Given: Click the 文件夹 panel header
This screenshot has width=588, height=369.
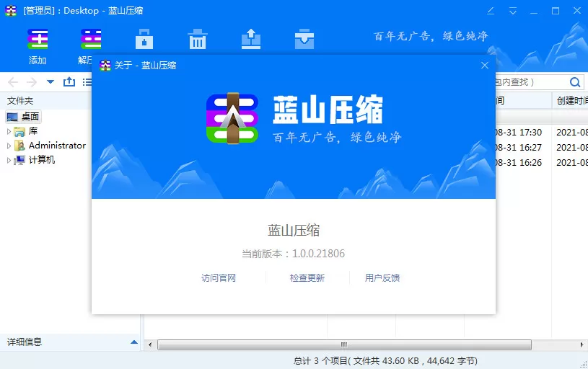Looking at the screenshot, I should pyautogui.click(x=45, y=101).
